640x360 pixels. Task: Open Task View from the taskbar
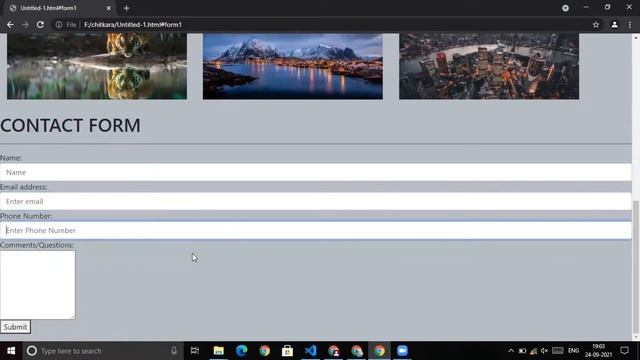(195, 351)
